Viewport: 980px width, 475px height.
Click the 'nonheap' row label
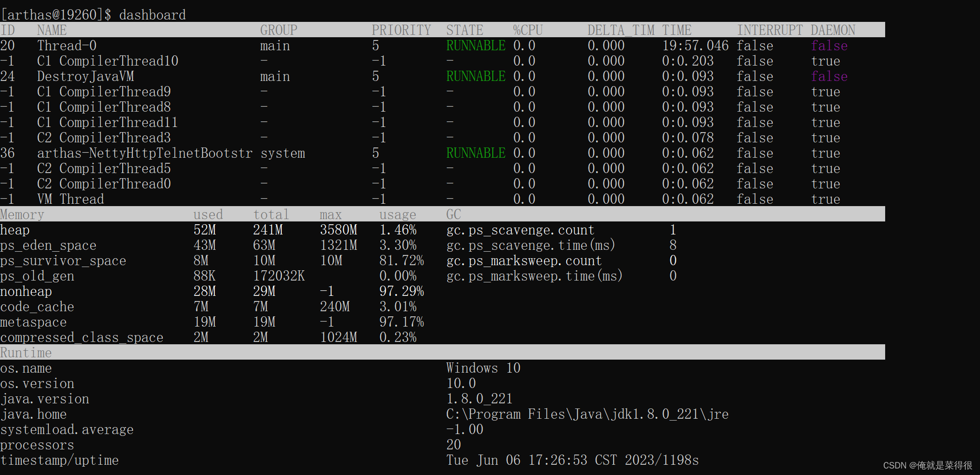26,291
